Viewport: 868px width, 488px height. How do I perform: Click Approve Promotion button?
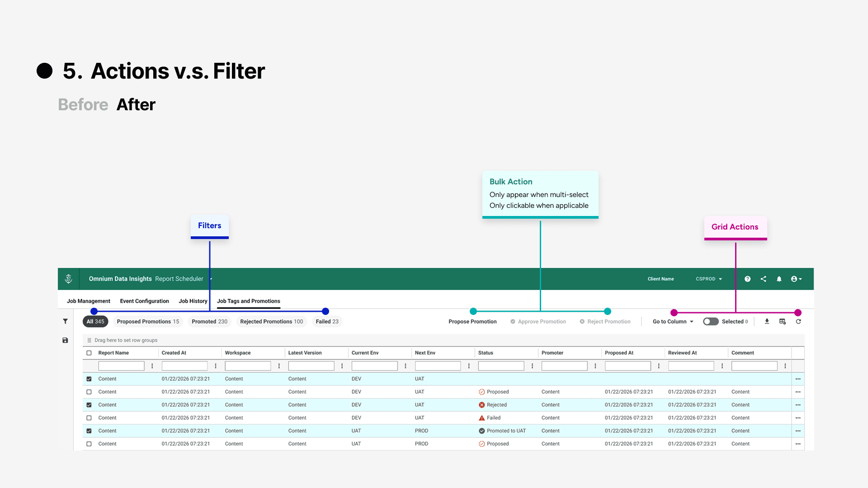[538, 321]
